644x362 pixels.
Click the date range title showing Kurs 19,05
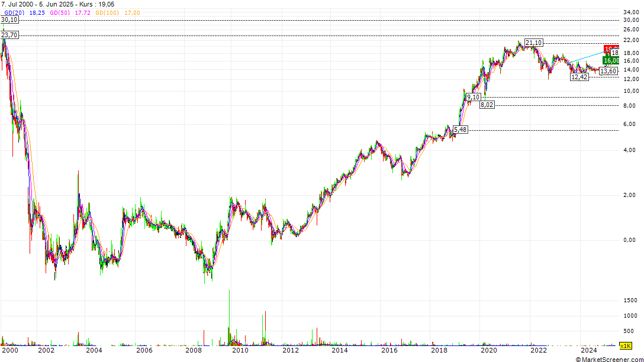click(59, 4)
